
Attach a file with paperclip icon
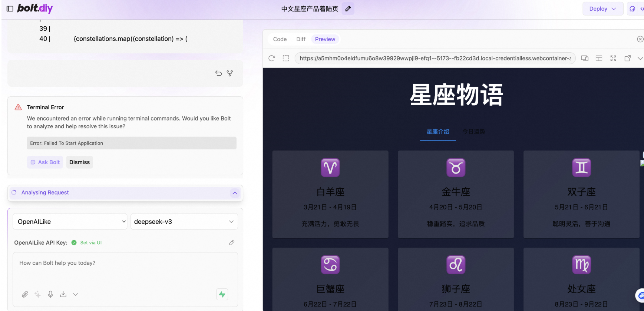[x=25, y=294]
